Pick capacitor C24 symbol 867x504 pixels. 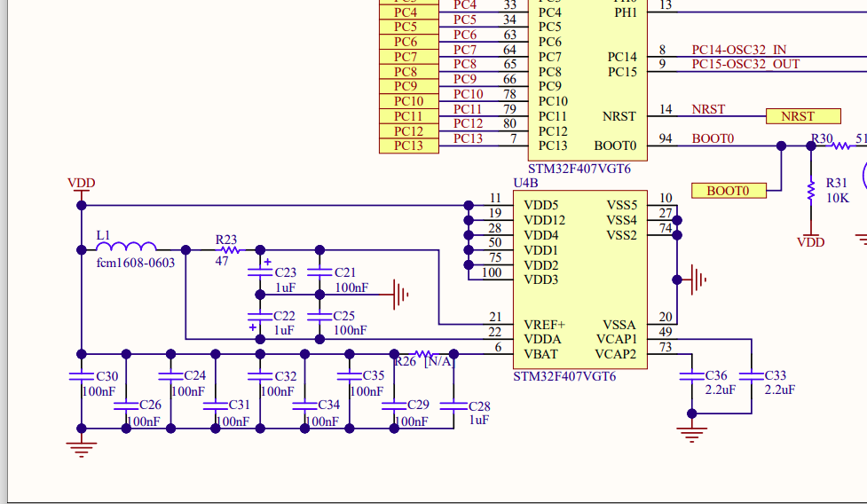[x=171, y=376]
